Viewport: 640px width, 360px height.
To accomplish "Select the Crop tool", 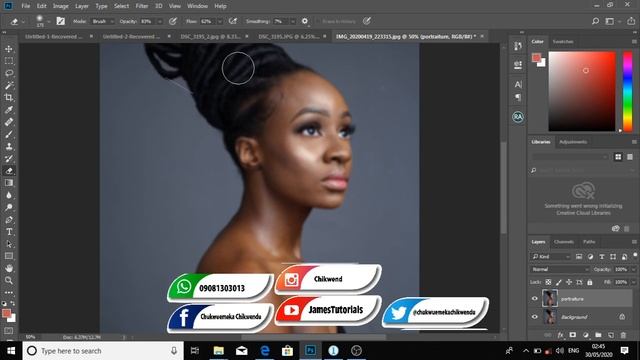I will pyautogui.click(x=9, y=98).
